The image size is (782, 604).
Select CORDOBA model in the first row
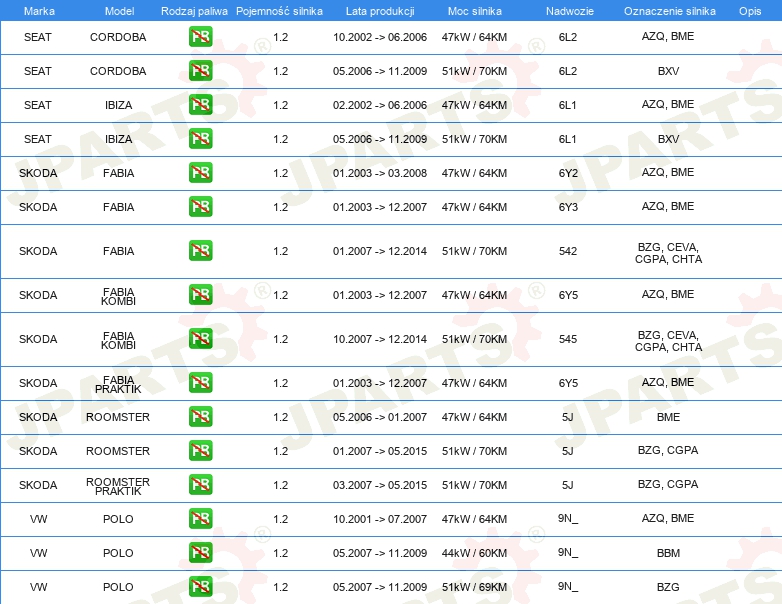(118, 37)
